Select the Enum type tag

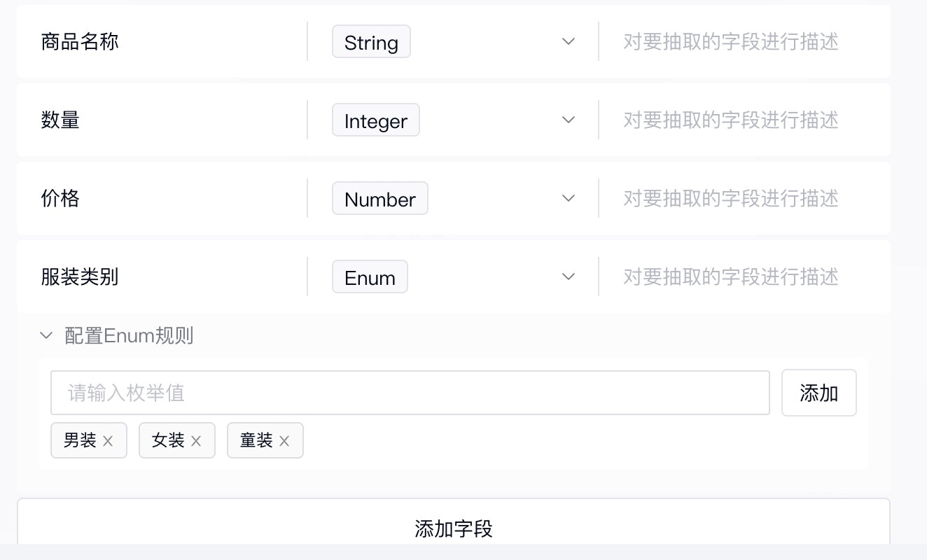[x=370, y=277]
